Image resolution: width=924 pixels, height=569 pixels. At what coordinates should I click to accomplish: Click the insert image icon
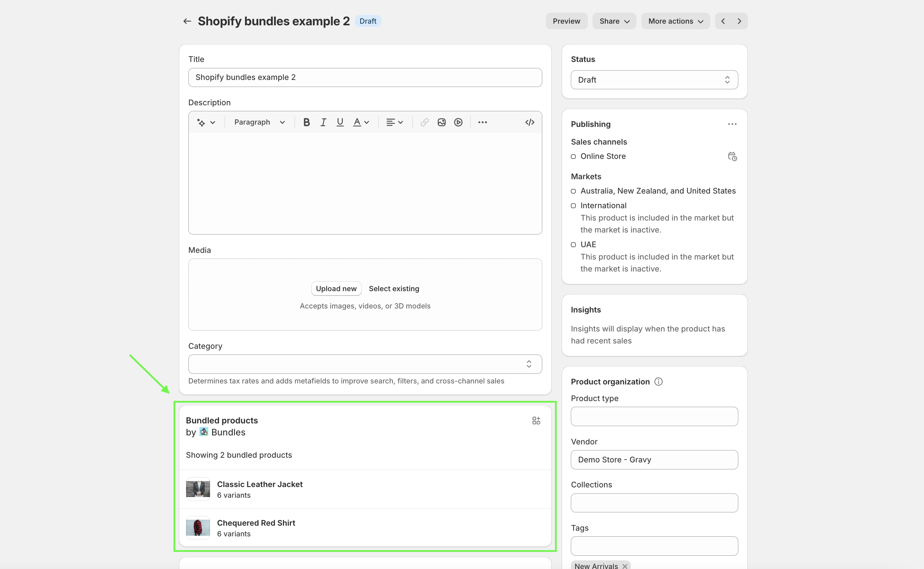point(441,122)
